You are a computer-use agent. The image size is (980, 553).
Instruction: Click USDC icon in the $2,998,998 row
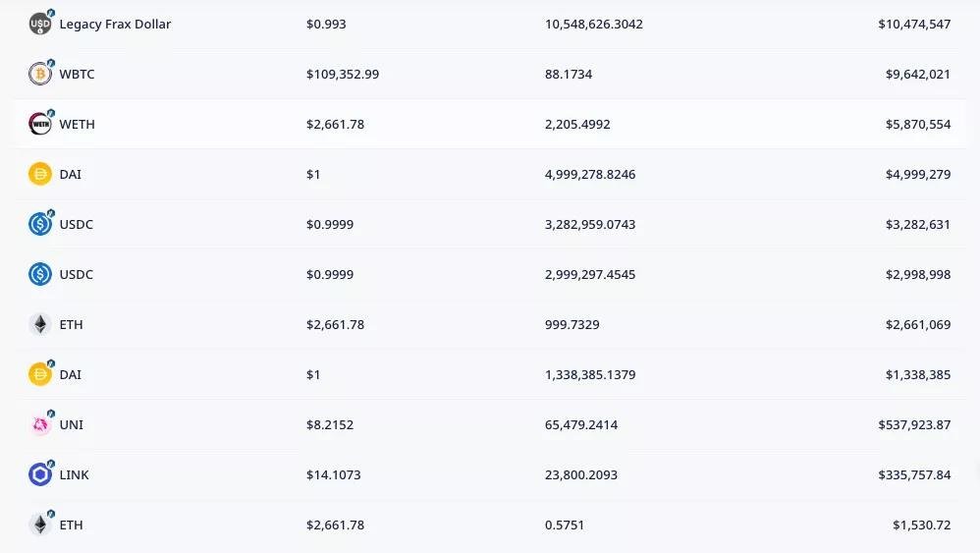[x=40, y=274]
